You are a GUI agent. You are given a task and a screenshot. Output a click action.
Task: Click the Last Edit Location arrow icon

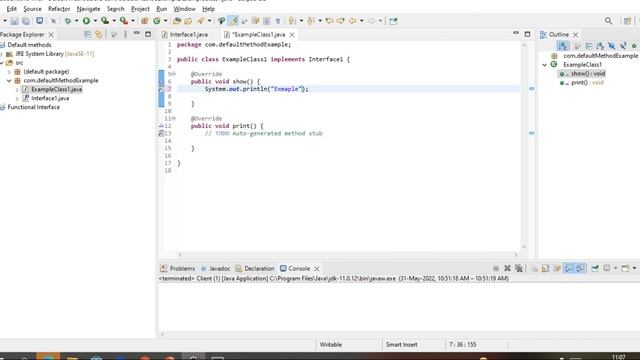click(x=329, y=21)
